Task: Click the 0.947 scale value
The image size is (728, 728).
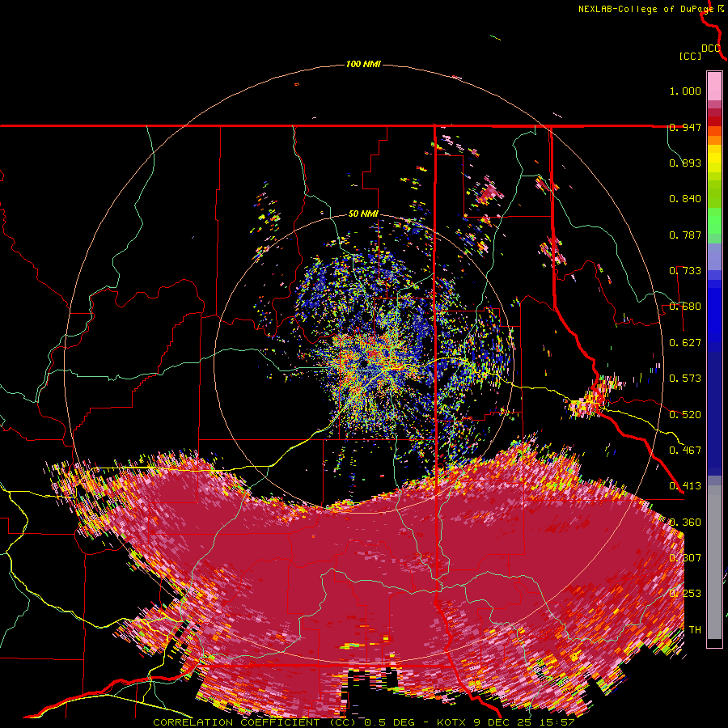Action: coord(685,127)
